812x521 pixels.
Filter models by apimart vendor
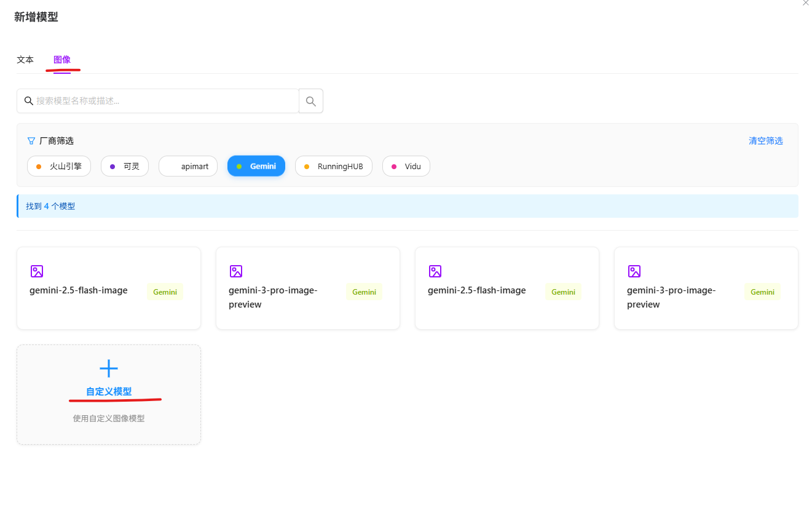188,166
